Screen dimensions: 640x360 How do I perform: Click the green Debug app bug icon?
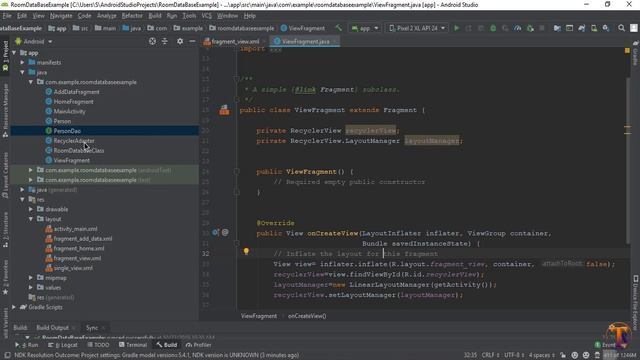tap(493, 28)
